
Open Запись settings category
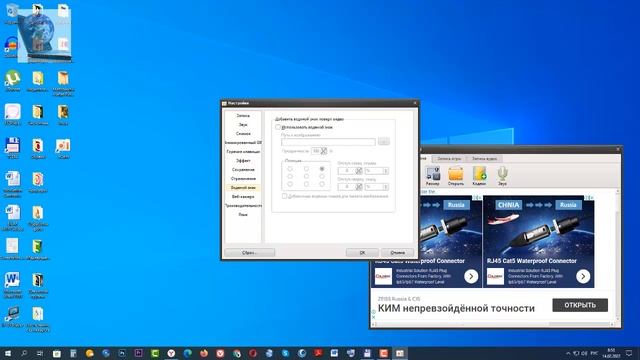click(x=243, y=116)
